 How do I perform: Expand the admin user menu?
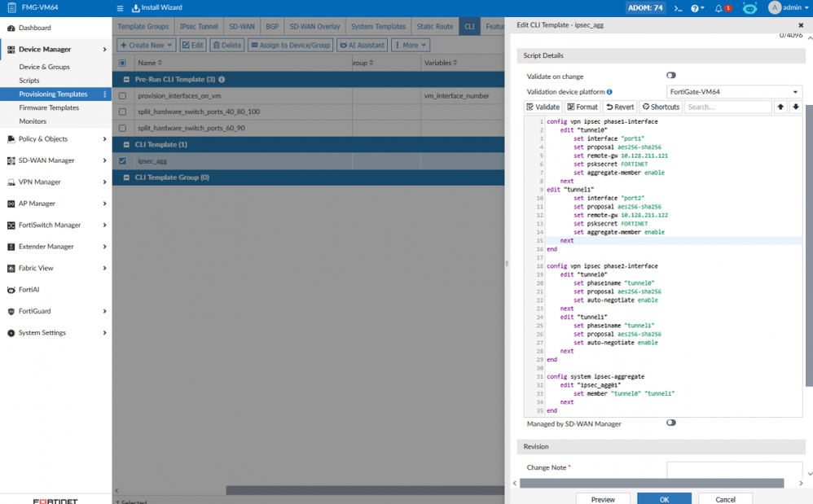pyautogui.click(x=789, y=8)
